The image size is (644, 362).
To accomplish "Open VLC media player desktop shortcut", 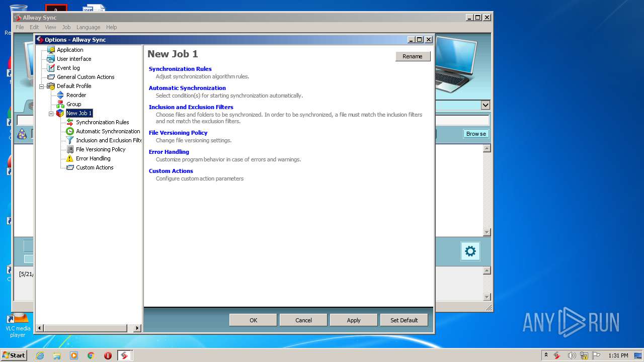I will pos(18,324).
